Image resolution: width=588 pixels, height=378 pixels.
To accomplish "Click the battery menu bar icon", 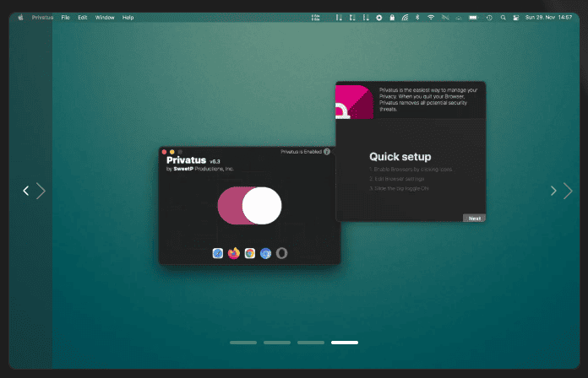I will click(x=473, y=18).
